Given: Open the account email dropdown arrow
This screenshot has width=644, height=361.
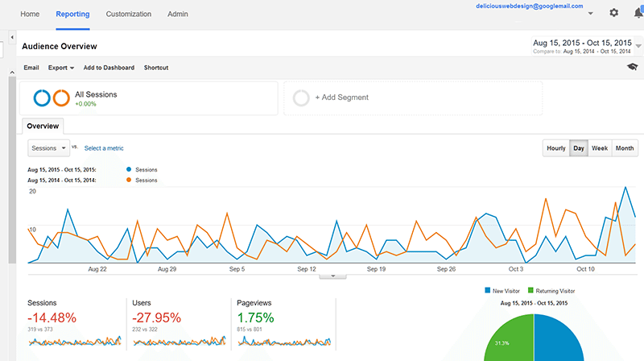Looking at the screenshot, I should (591, 14).
